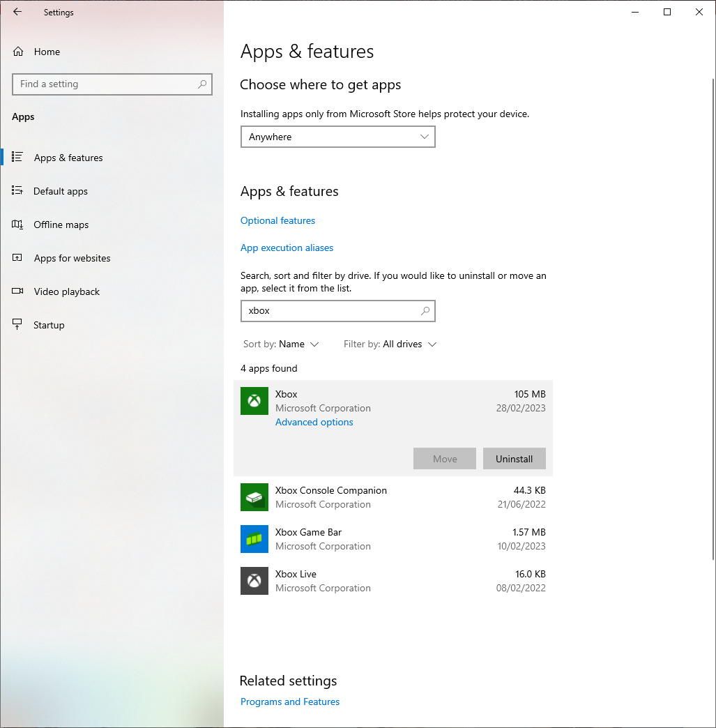Image resolution: width=716 pixels, height=728 pixels.
Task: Open the Optional features link
Action: click(277, 220)
